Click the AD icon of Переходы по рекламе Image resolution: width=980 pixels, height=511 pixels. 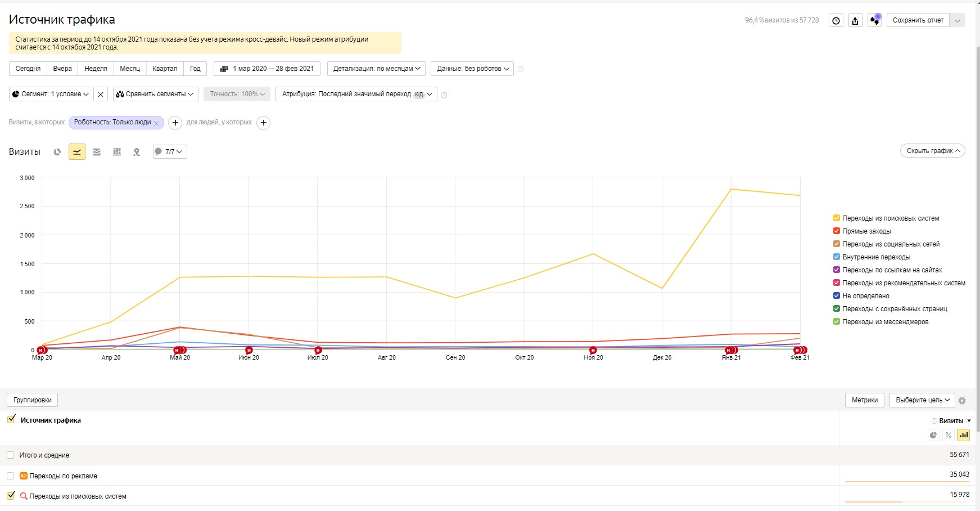(x=24, y=476)
